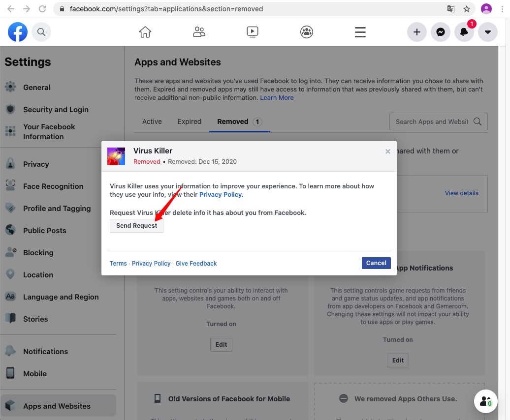Open Privacy Policy link in dialog text
This screenshot has height=420, width=510.
(220, 195)
